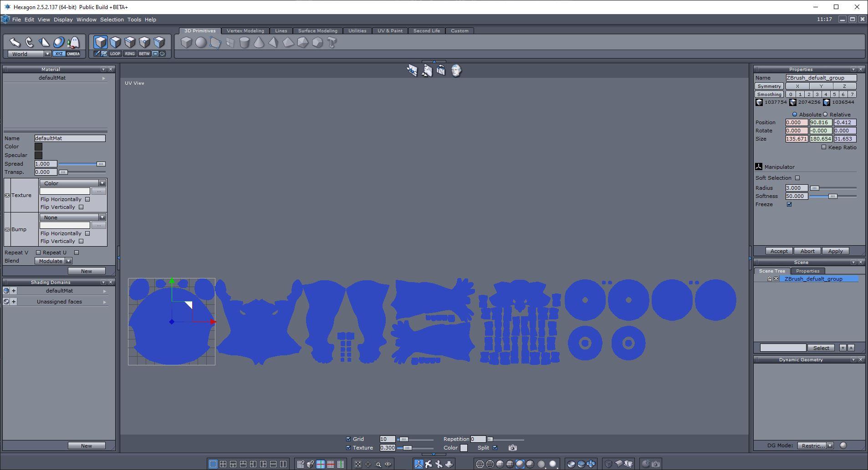This screenshot has width=868, height=470.
Task: Click the material Color swatch
Action: (38, 147)
